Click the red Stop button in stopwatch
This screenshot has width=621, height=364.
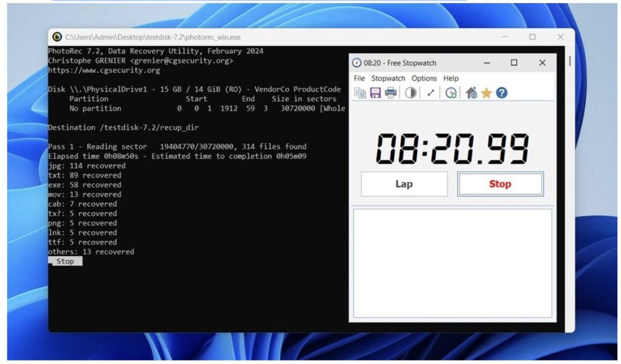coord(500,184)
